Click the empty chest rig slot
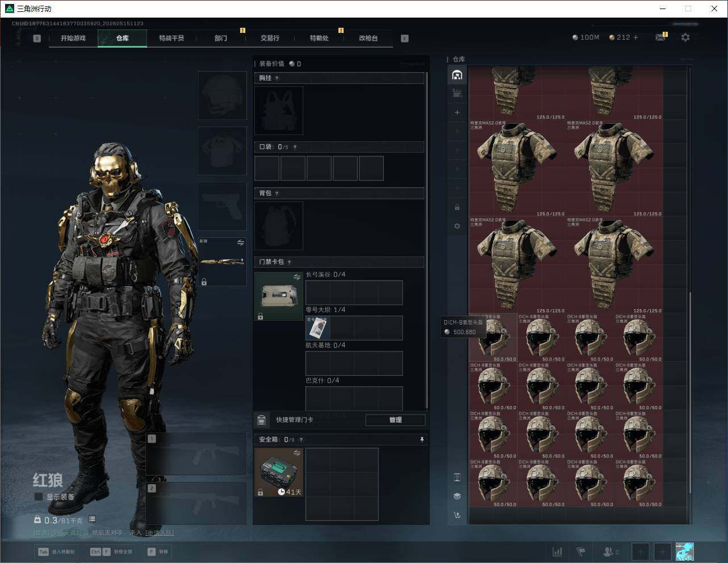Screen dimensions: 728x563 click(x=279, y=111)
